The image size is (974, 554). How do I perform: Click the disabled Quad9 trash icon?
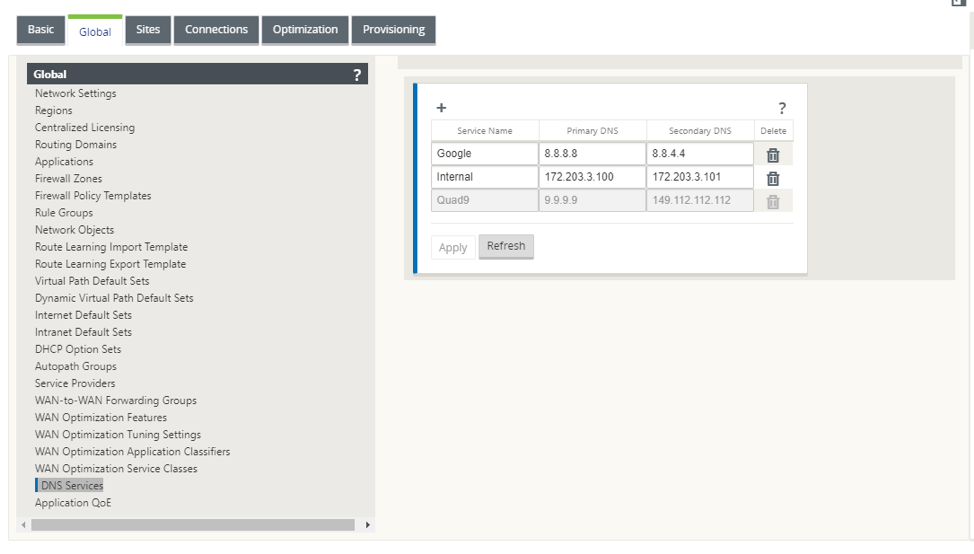pyautogui.click(x=773, y=202)
